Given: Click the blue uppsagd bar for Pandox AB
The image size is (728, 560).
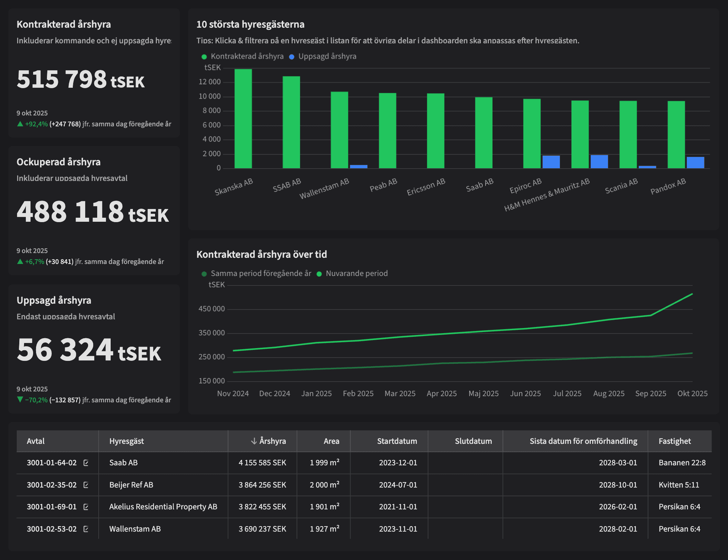Looking at the screenshot, I should pos(696,163).
